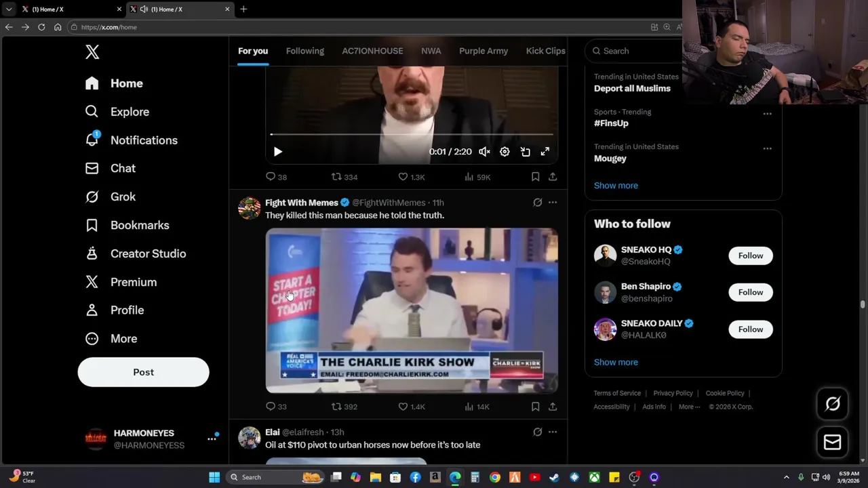Play The Charlie Kirk Show video

[x=412, y=310]
